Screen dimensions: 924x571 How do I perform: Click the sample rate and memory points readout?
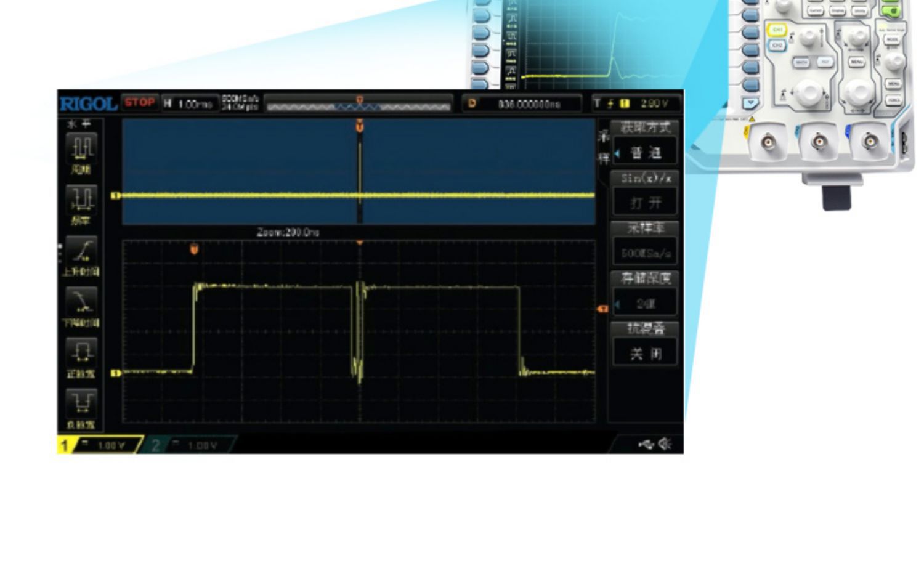241,103
